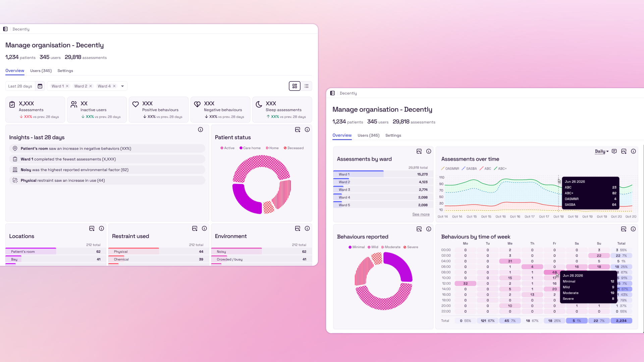Open the Last 28 days range selector
Viewport: 644px width, 362px height.
tap(20, 86)
